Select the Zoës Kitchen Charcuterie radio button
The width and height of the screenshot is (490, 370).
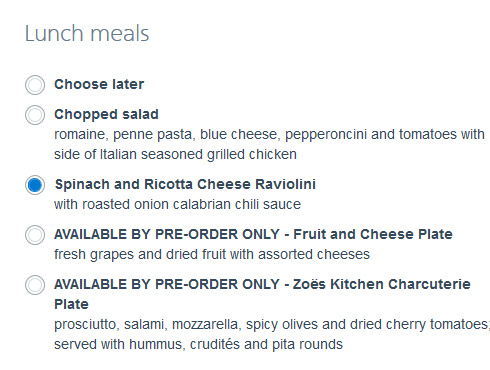coord(35,285)
